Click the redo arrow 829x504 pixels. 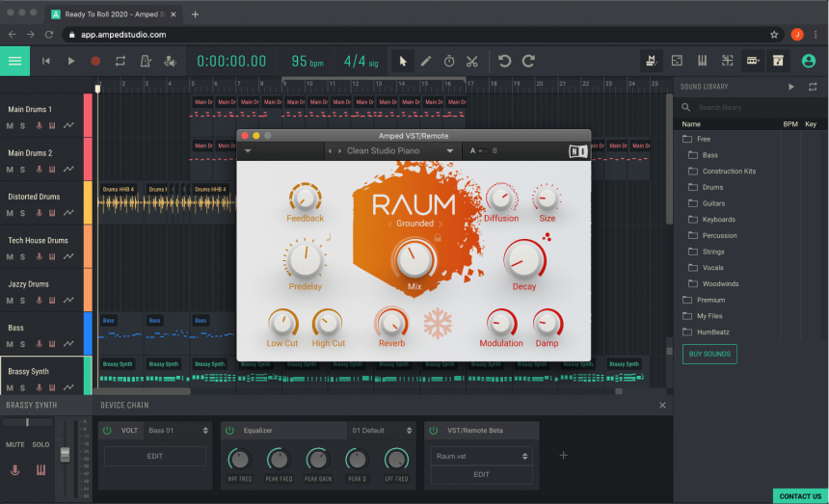click(528, 62)
